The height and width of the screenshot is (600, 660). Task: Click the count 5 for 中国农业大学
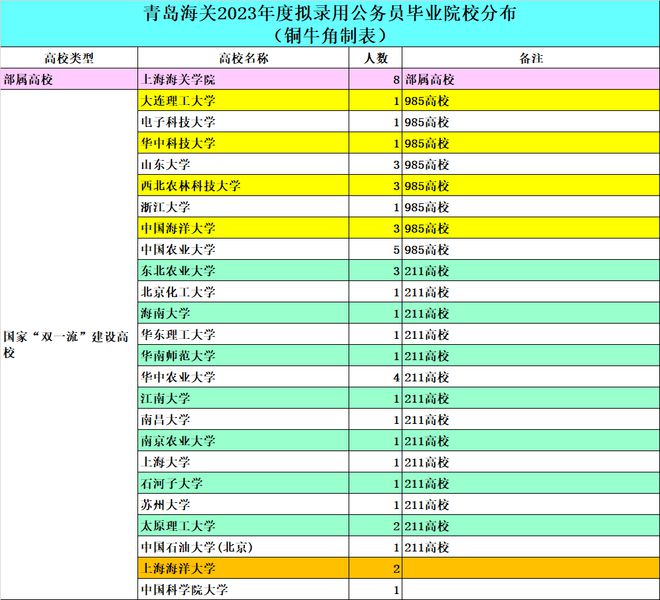[x=375, y=249]
